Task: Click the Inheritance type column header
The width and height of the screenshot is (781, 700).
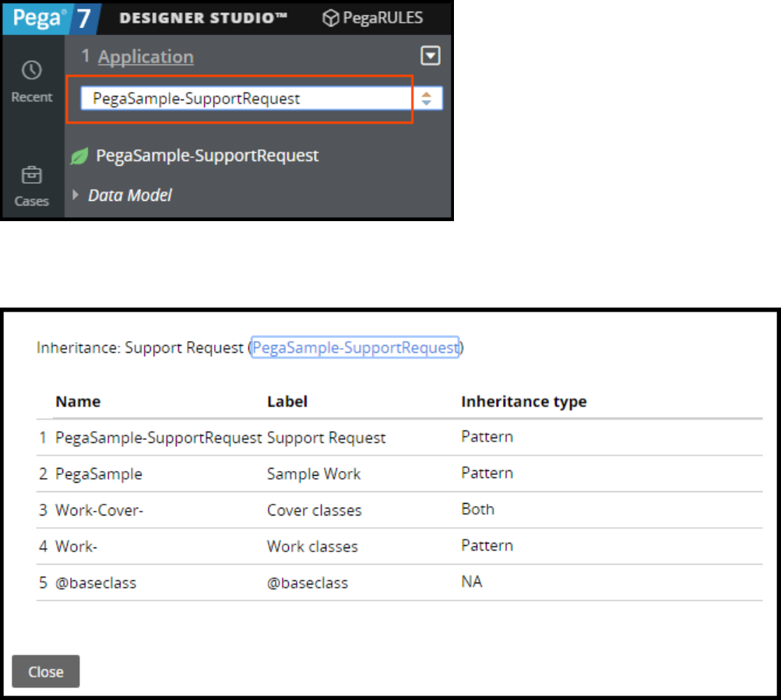Action: click(x=524, y=402)
